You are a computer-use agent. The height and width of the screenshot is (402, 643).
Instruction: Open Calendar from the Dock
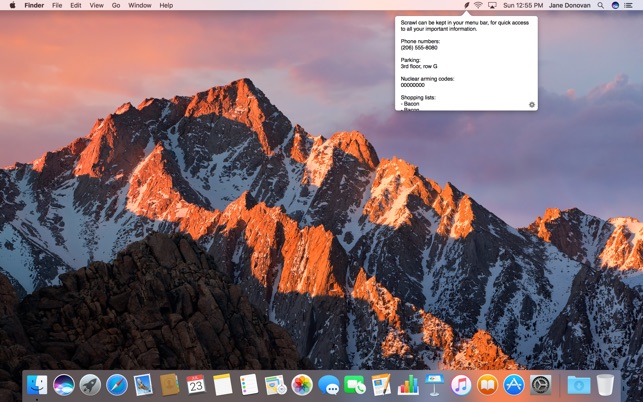pyautogui.click(x=196, y=385)
